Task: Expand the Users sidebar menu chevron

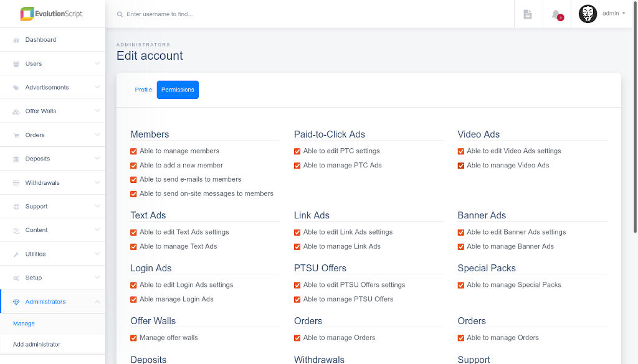Action: (x=97, y=63)
